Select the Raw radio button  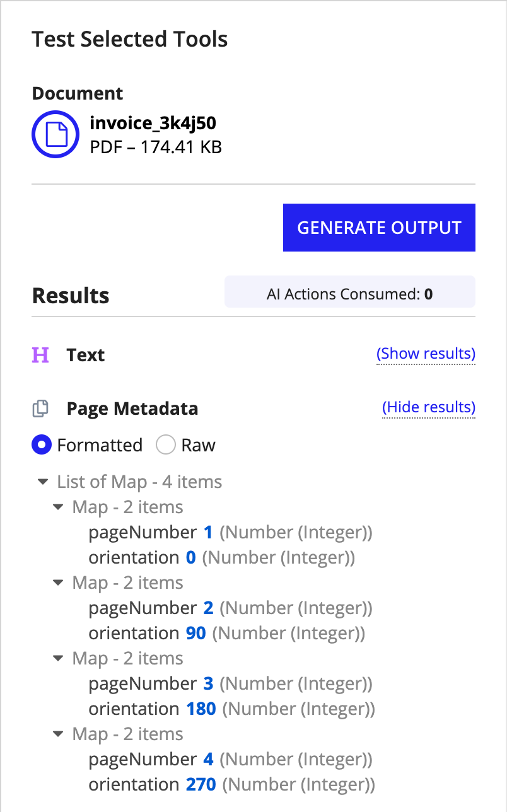(165, 445)
